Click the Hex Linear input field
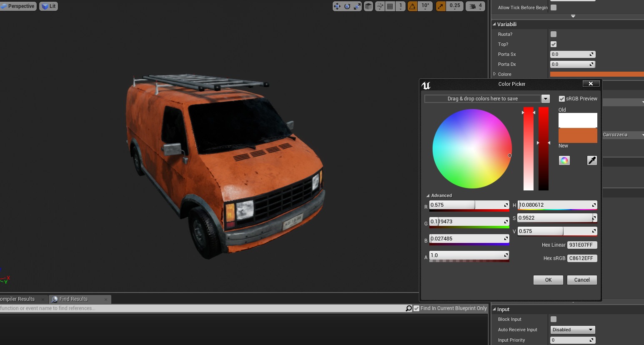644x345 pixels. [x=582, y=245]
